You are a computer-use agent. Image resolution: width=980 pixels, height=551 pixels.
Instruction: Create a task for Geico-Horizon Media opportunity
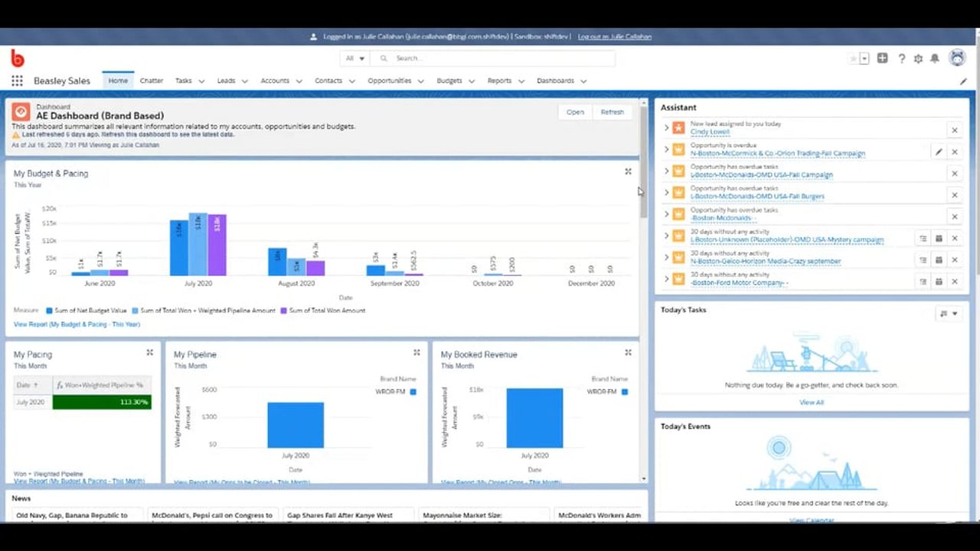(923, 260)
